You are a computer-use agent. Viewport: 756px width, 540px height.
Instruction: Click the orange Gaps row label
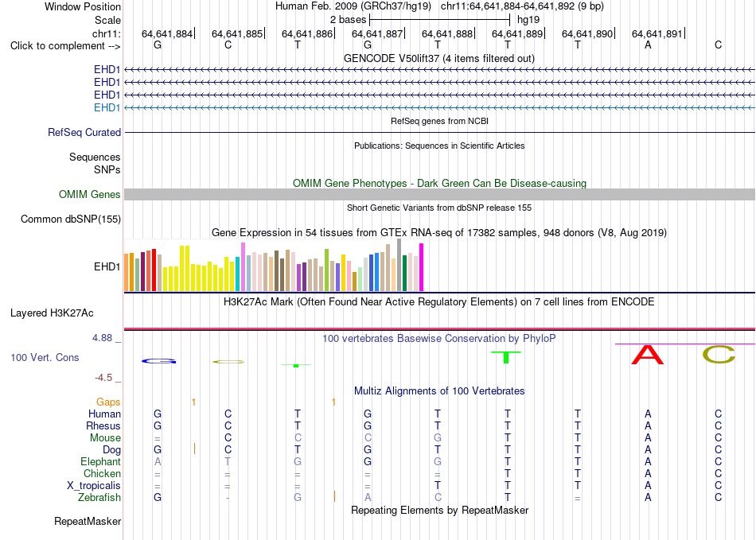pyautogui.click(x=108, y=402)
